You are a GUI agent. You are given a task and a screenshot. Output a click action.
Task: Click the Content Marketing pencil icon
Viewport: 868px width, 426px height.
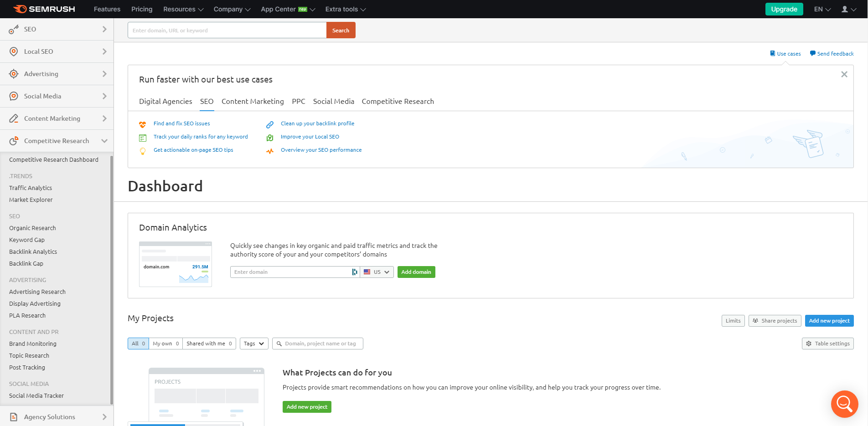point(14,118)
